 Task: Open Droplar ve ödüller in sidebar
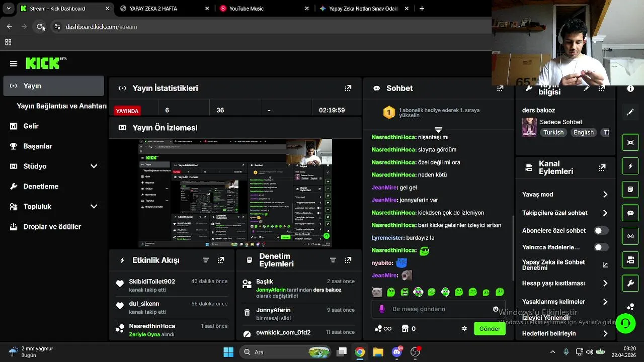pyautogui.click(x=53, y=227)
